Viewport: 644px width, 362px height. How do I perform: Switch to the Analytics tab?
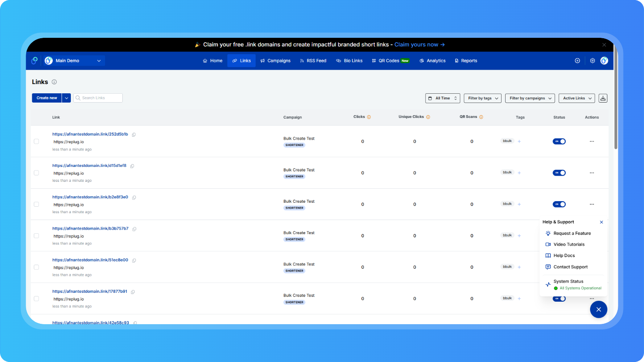[432, 61]
